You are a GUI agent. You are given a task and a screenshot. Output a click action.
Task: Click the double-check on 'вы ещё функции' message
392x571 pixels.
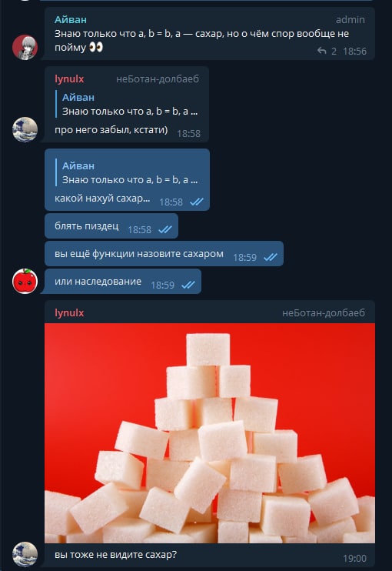pyautogui.click(x=271, y=257)
